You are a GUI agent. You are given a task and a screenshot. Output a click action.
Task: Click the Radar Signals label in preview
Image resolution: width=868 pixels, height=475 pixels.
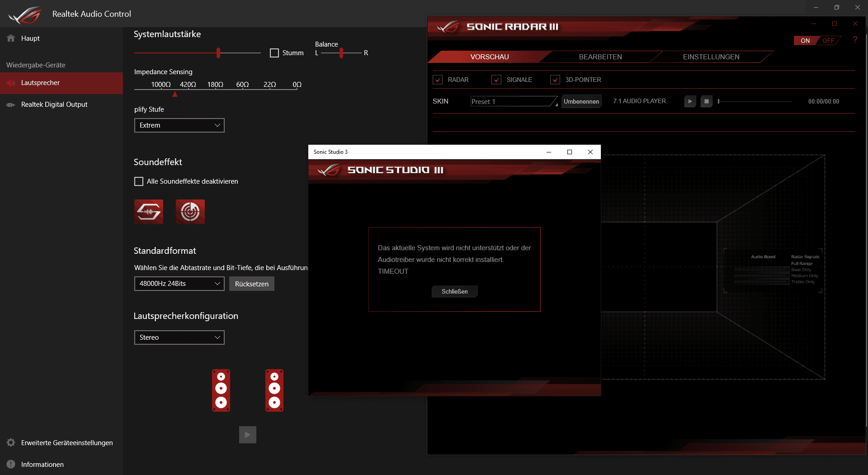tap(805, 257)
